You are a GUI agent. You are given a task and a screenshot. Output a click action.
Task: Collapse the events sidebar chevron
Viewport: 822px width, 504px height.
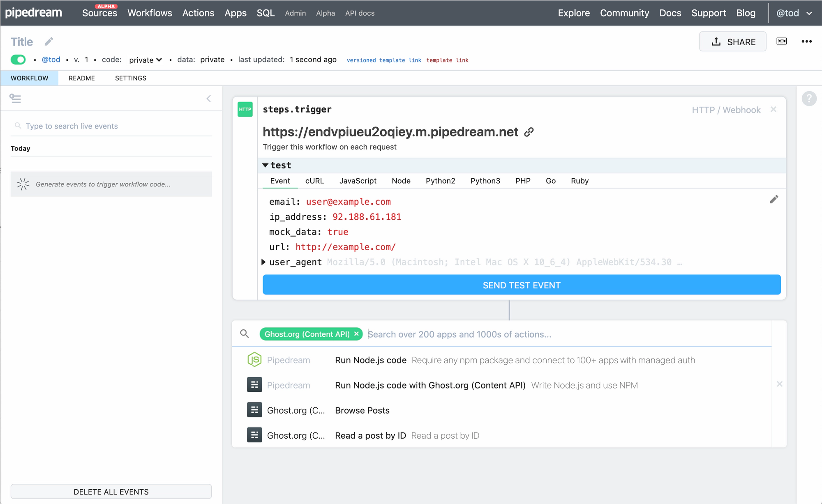[x=209, y=99]
